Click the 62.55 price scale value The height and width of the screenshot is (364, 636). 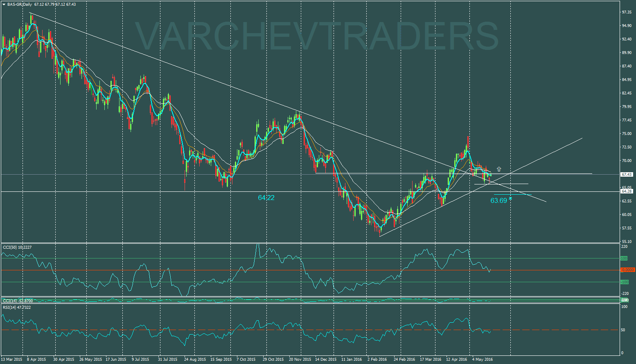pyautogui.click(x=627, y=201)
